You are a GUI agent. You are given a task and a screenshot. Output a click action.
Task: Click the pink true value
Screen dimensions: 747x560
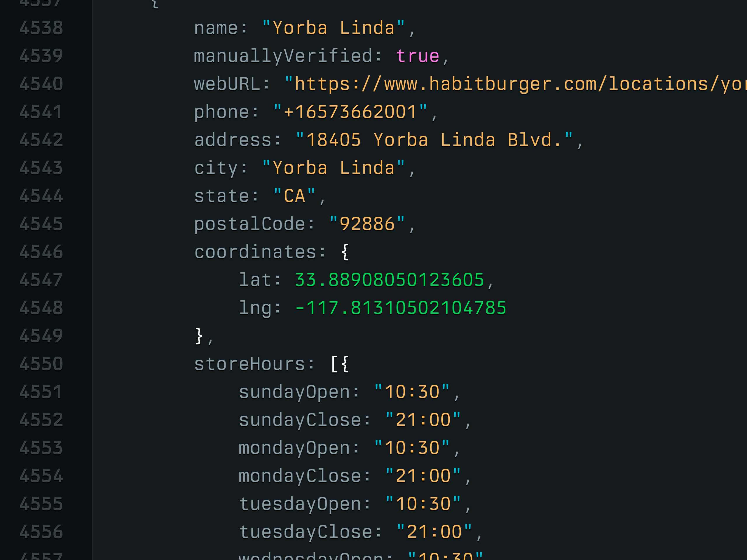coord(418,56)
